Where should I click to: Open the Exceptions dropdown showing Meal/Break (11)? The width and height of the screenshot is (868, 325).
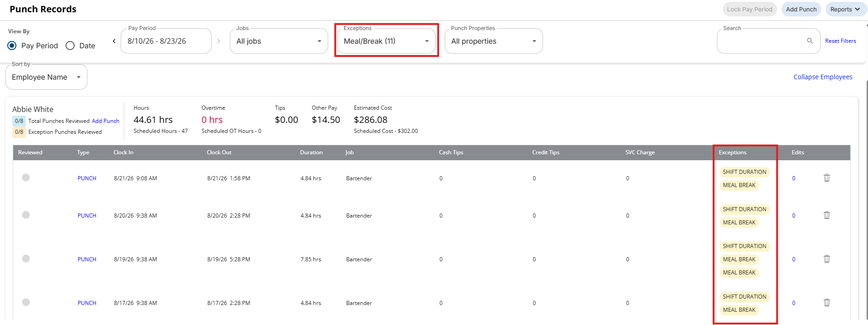386,41
